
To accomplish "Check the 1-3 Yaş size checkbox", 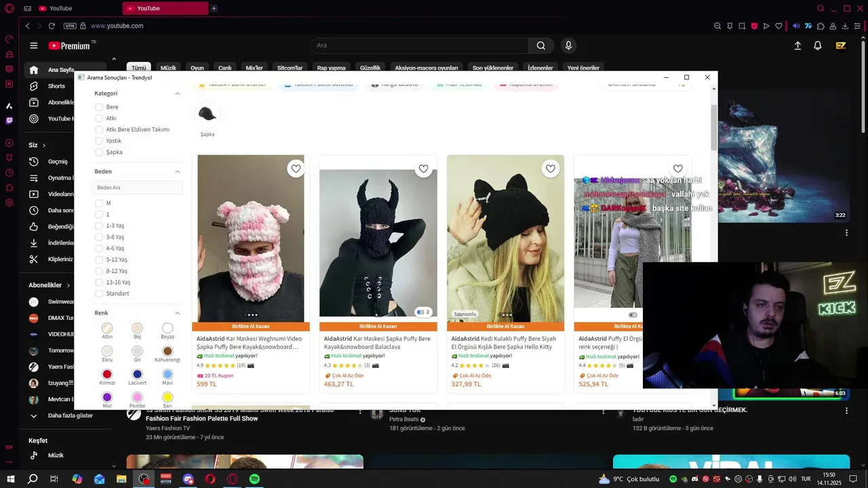I will point(99,226).
